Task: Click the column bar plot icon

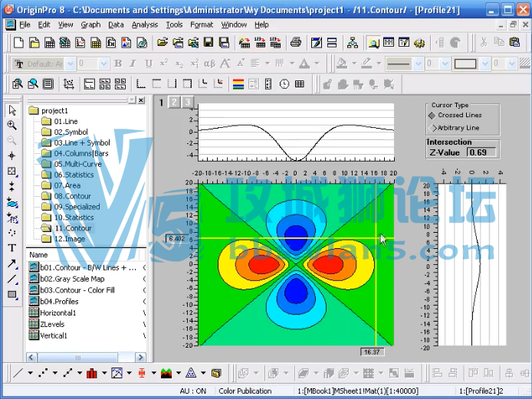Action: point(92,373)
